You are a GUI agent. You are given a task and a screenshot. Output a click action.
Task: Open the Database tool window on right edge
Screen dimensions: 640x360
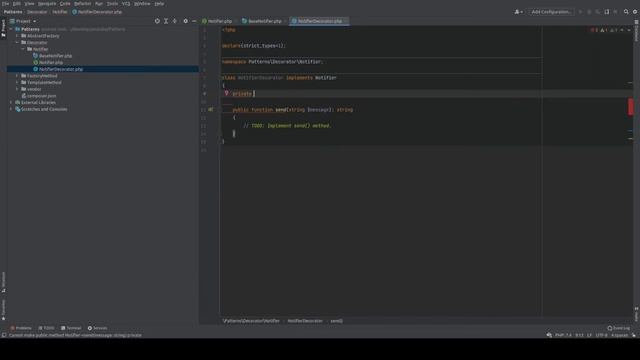(636, 31)
